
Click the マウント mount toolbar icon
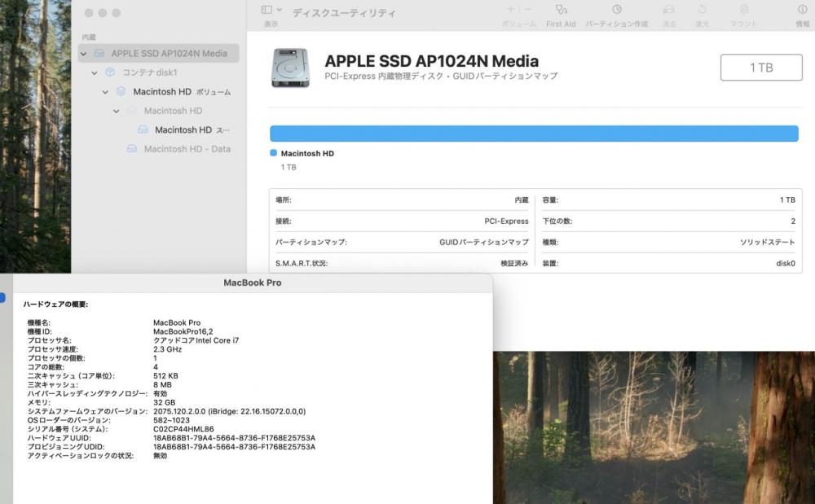click(x=744, y=10)
